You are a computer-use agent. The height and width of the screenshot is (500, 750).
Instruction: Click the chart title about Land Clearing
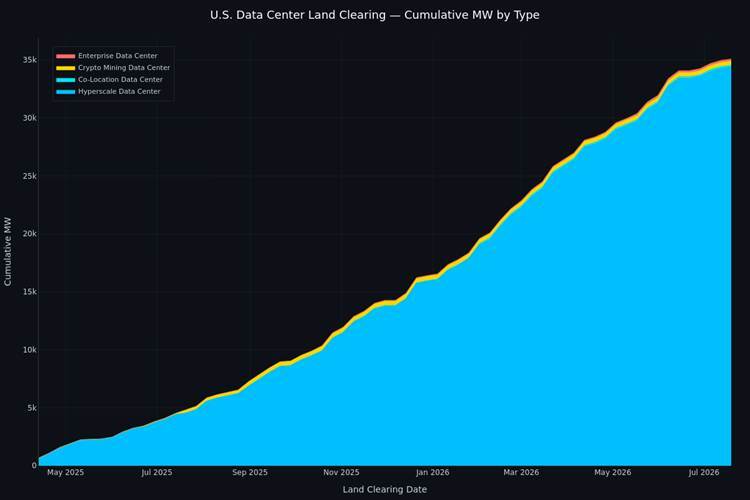click(375, 15)
